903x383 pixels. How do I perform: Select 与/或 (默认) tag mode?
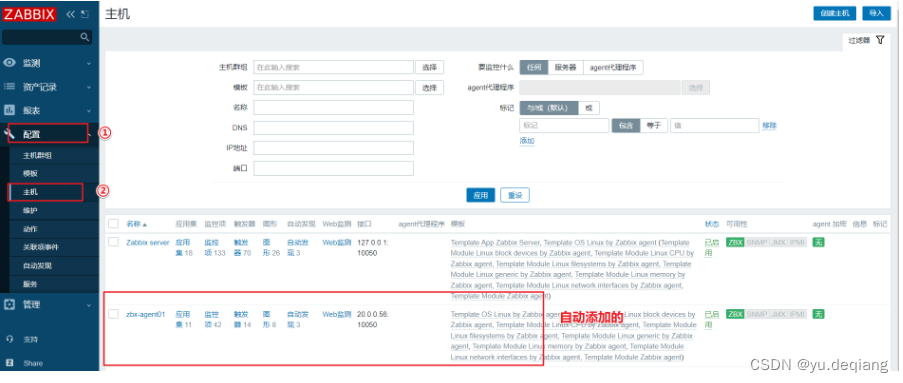pos(549,108)
